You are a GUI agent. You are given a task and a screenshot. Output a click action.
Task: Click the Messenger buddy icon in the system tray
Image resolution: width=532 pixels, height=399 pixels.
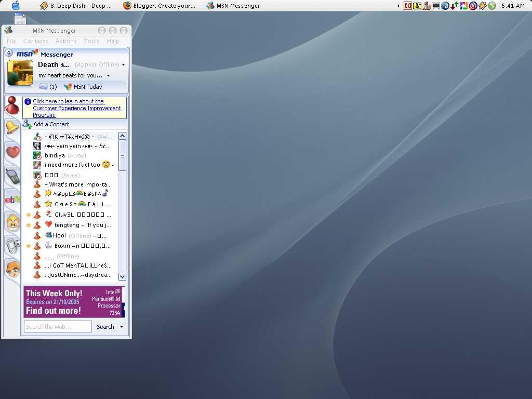pos(427,6)
